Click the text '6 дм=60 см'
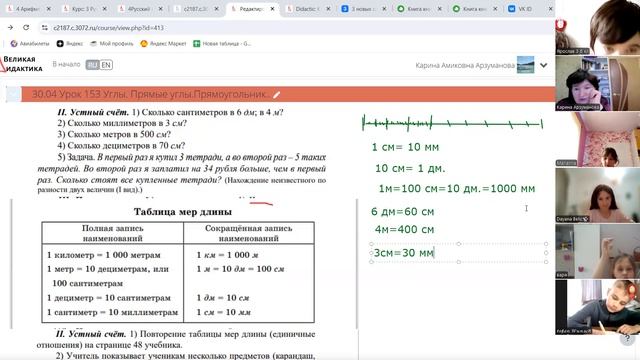 (402, 212)
